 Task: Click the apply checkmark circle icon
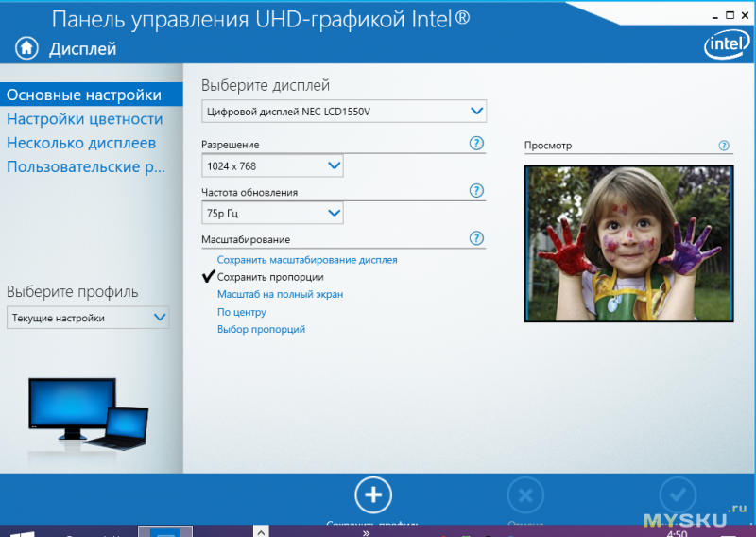coord(677,494)
